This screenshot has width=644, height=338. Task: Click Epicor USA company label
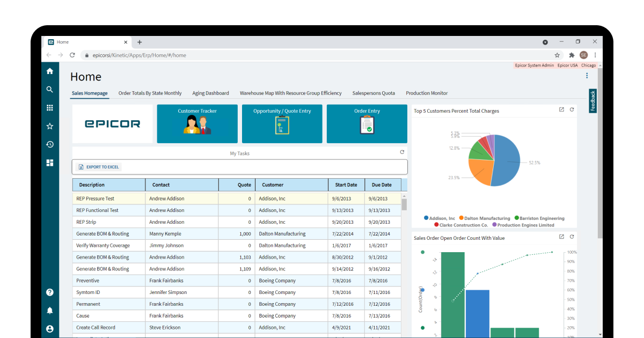coord(567,65)
